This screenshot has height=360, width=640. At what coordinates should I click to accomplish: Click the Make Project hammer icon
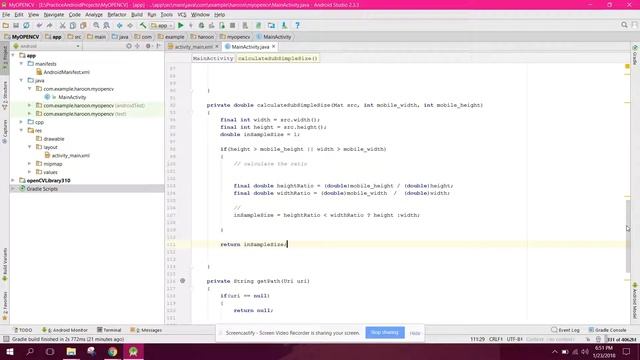coord(143,25)
